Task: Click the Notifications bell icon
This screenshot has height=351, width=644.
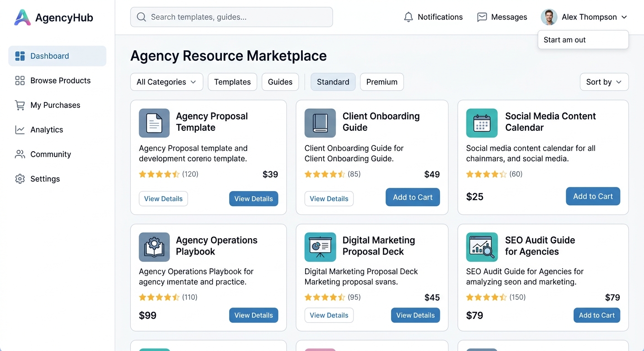Action: (x=408, y=17)
